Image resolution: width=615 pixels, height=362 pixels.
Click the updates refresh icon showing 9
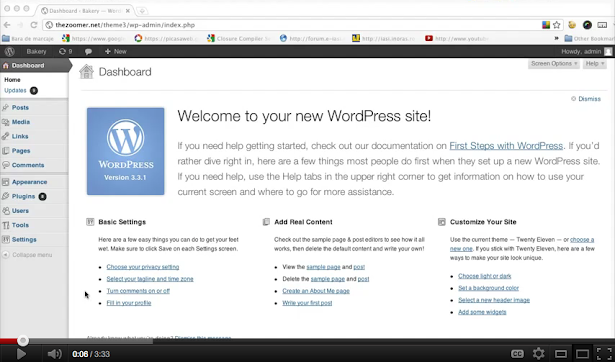65,51
